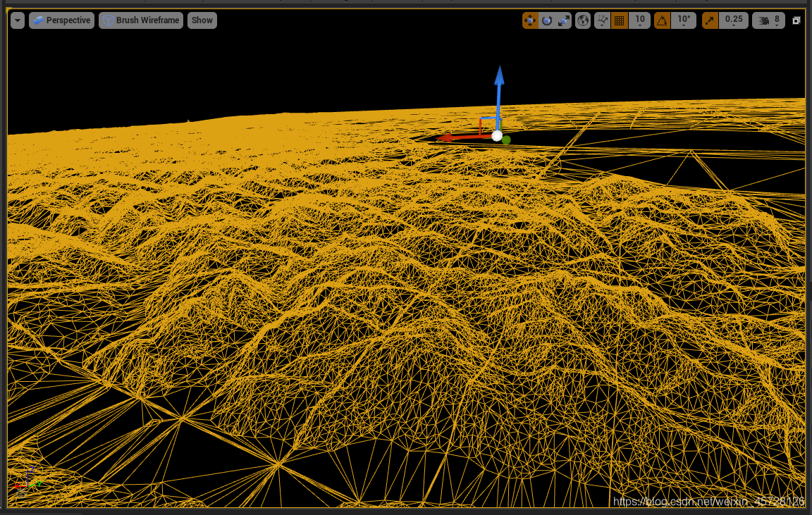
Task: Toggle grid snapping
Action: (620, 20)
